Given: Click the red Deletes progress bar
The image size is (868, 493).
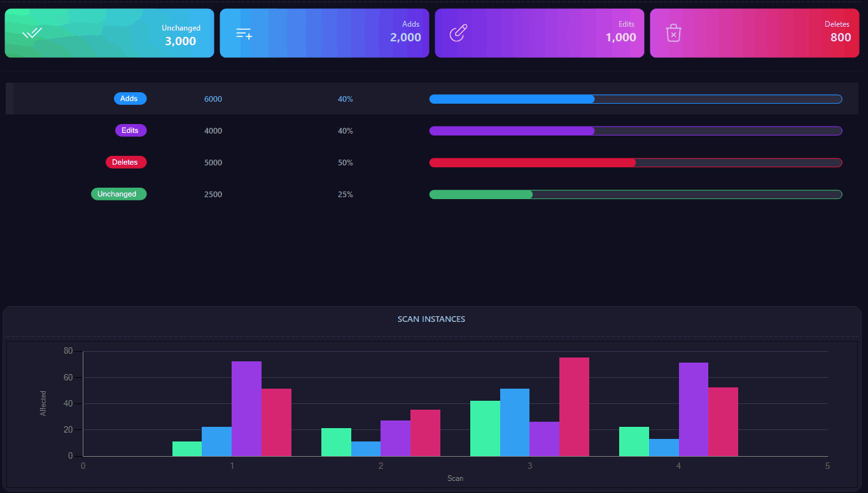Looking at the screenshot, I should (636, 162).
